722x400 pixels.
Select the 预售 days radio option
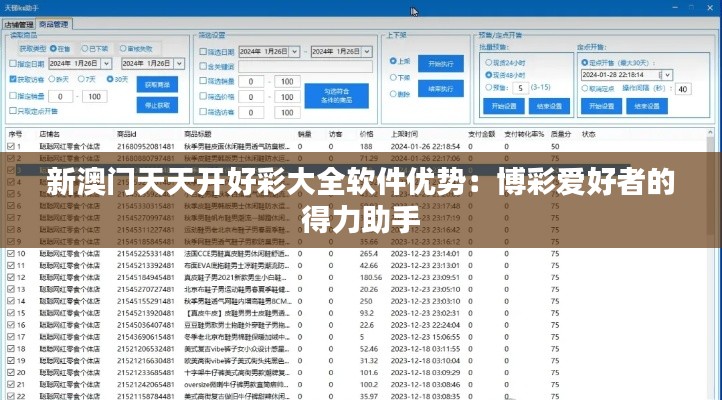pyautogui.click(x=489, y=87)
